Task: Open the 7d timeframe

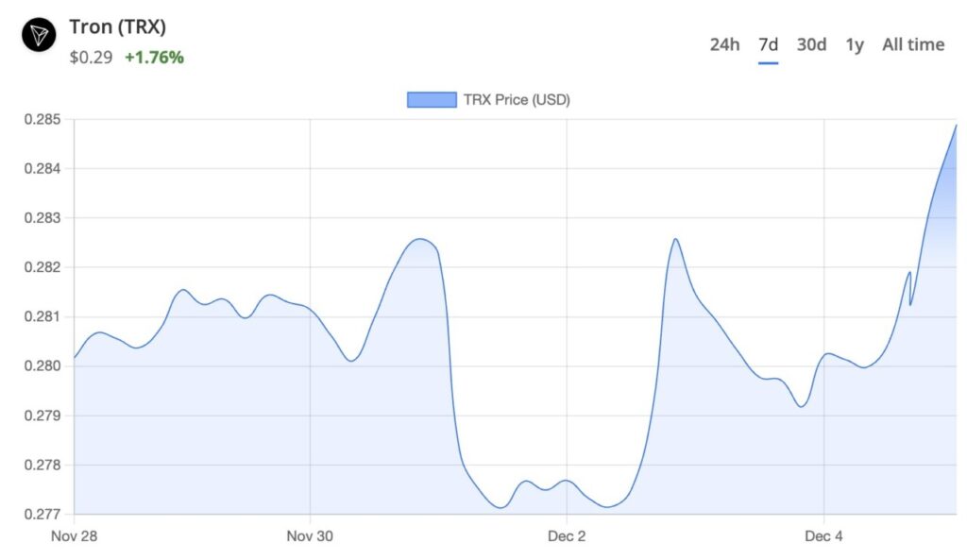Action: 770,44
